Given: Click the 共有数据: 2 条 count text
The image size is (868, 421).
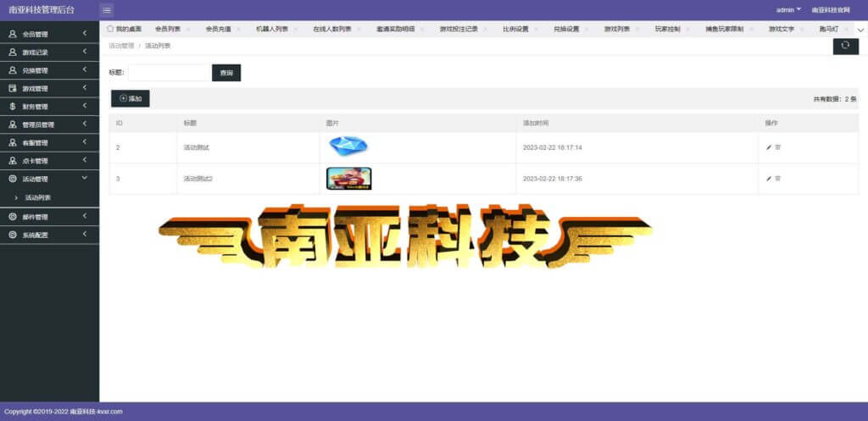Looking at the screenshot, I should click(x=835, y=99).
